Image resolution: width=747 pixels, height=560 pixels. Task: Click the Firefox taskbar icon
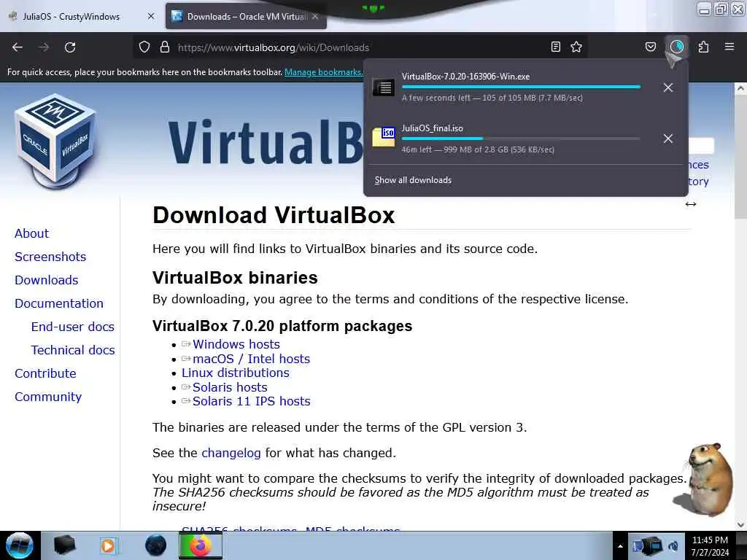tap(201, 545)
